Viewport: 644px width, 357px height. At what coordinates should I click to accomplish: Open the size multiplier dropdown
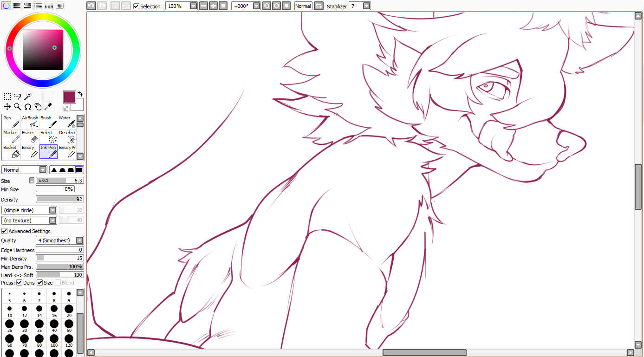pos(32,181)
